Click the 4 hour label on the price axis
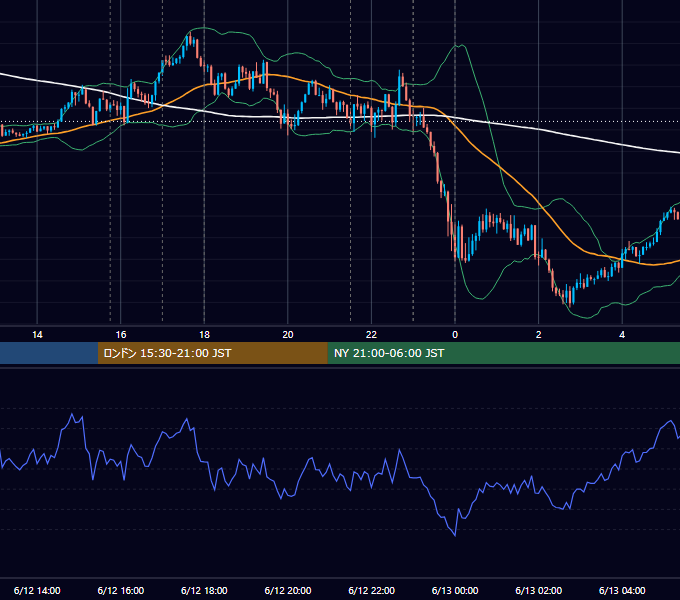This screenshot has height=600, width=680. pyautogui.click(x=622, y=335)
